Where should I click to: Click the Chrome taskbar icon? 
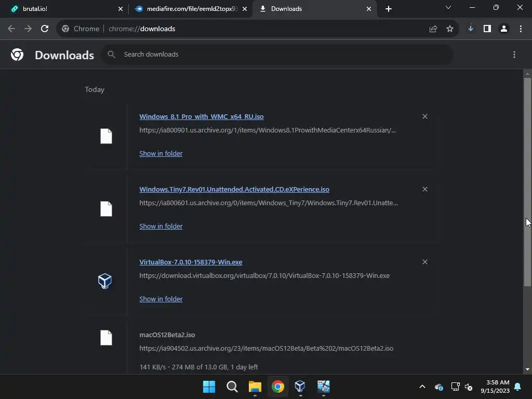point(278,387)
